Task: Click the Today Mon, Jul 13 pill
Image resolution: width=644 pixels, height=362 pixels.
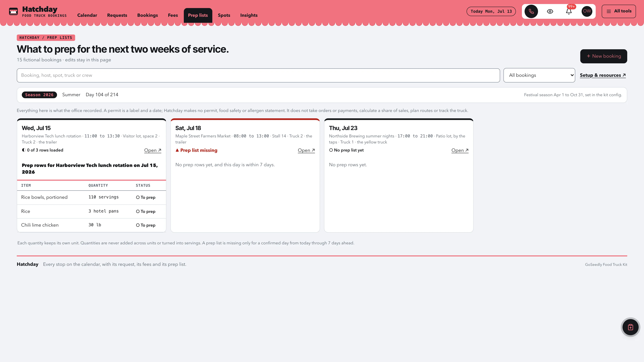Action: click(x=491, y=11)
